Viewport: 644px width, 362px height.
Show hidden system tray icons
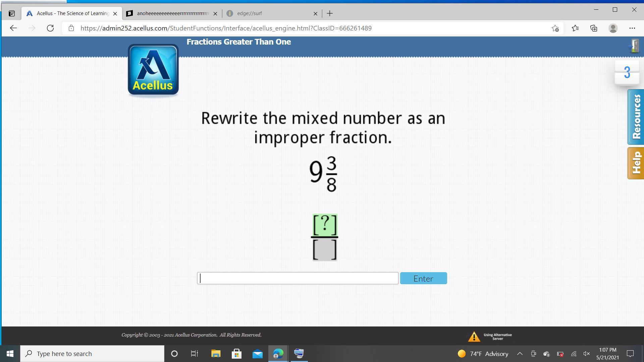click(520, 354)
